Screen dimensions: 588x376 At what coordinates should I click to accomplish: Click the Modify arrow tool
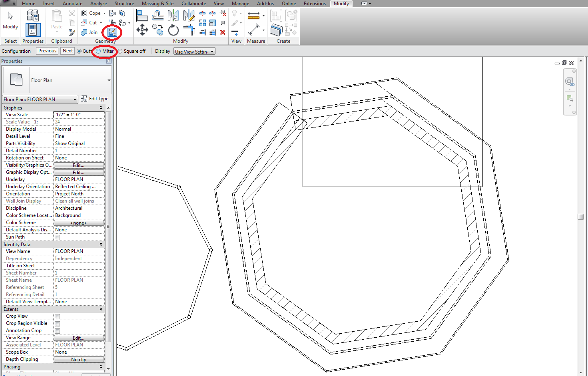pos(10,16)
